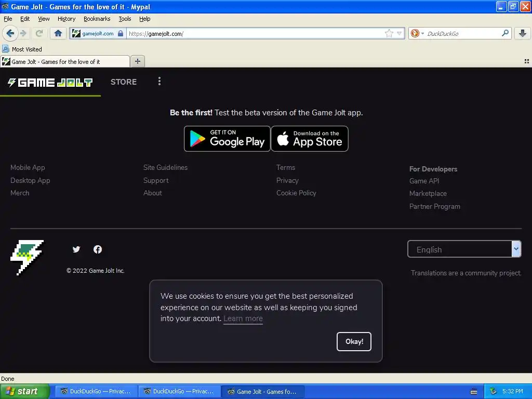532x399 pixels.
Task: Open the File menu
Action: [x=8, y=19]
